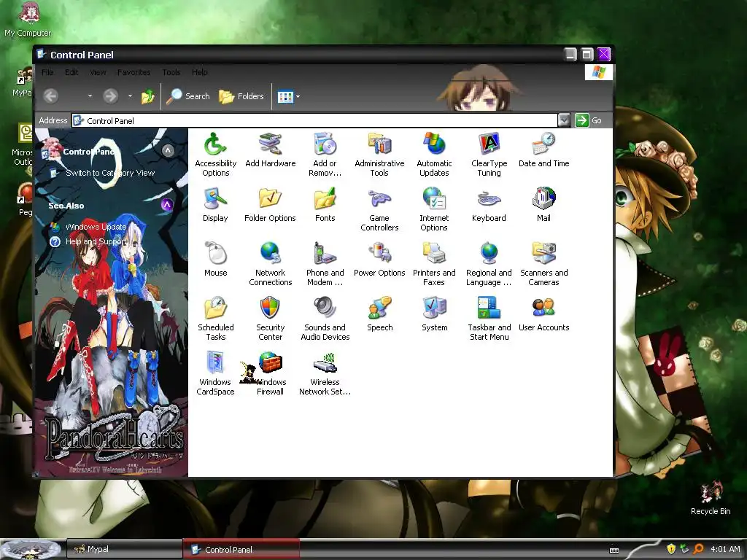Expand the Forward history dropdown arrow
Viewport: 747px width, 560px height.
[130, 96]
